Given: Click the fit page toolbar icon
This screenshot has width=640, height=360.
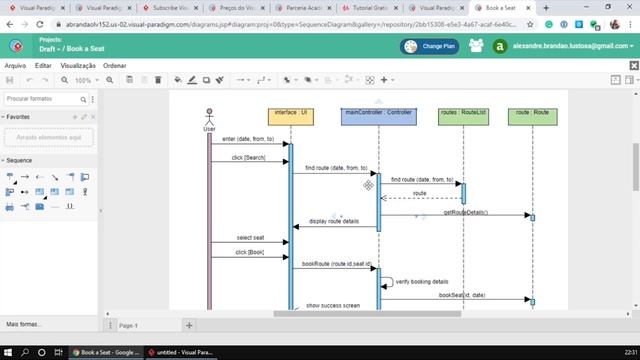Looking at the screenshot, I should pyautogui.click(x=370, y=80).
